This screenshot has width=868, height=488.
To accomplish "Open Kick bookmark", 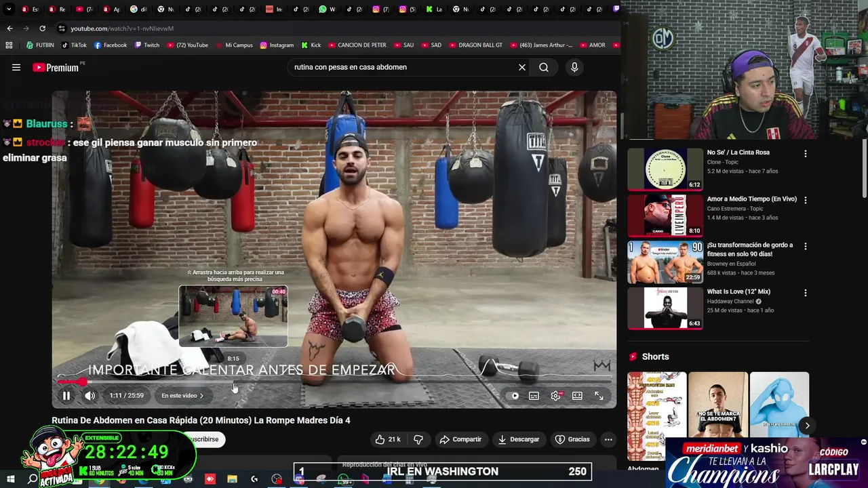I will pyautogui.click(x=311, y=45).
